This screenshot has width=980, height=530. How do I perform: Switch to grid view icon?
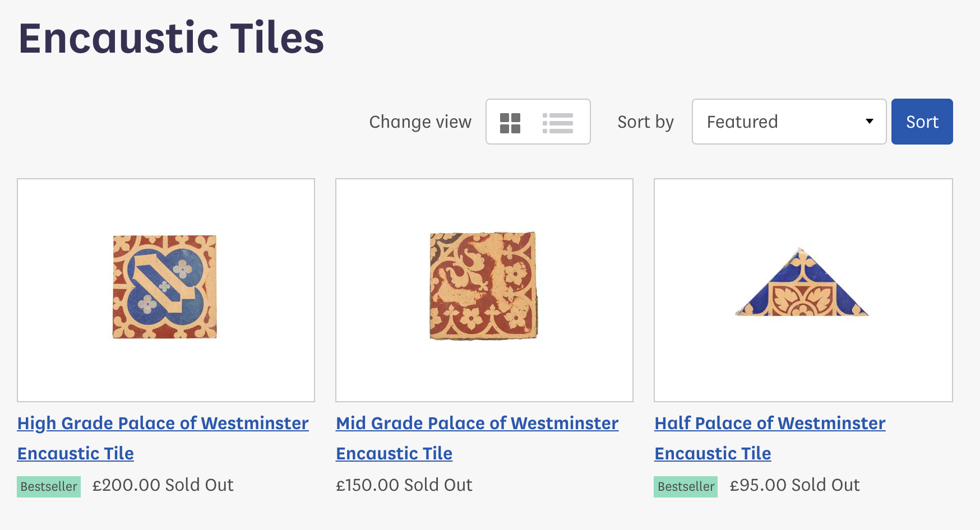510,123
